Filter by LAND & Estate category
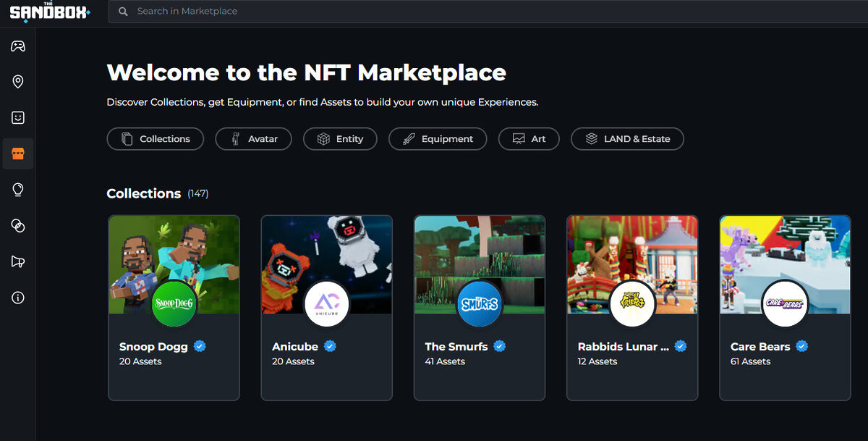This screenshot has width=868, height=441. coord(627,139)
